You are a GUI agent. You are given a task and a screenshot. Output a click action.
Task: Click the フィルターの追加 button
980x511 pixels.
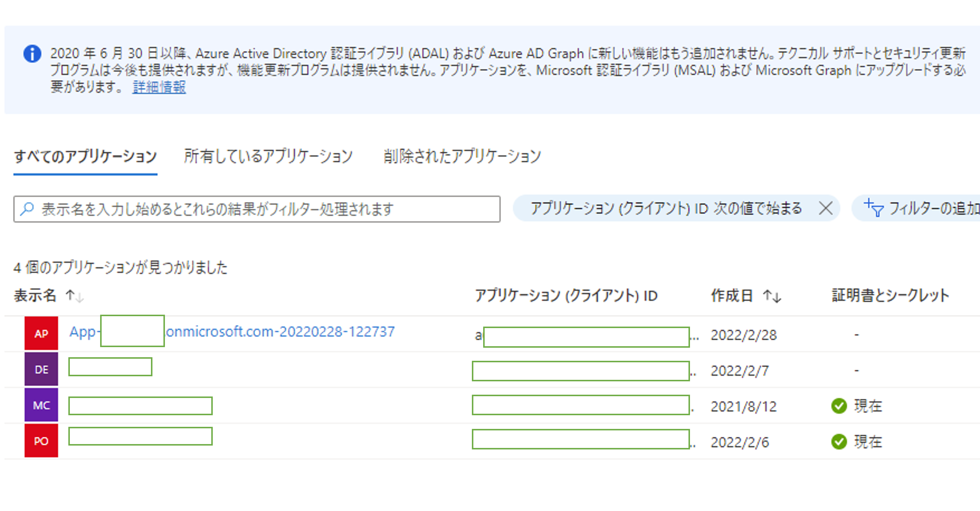pos(916,208)
